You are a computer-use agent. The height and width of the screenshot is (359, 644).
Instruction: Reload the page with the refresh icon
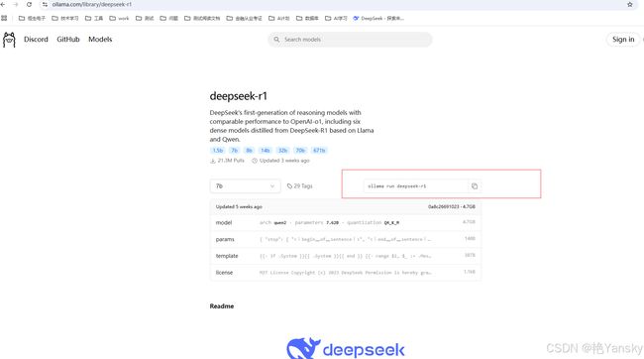[29, 5]
